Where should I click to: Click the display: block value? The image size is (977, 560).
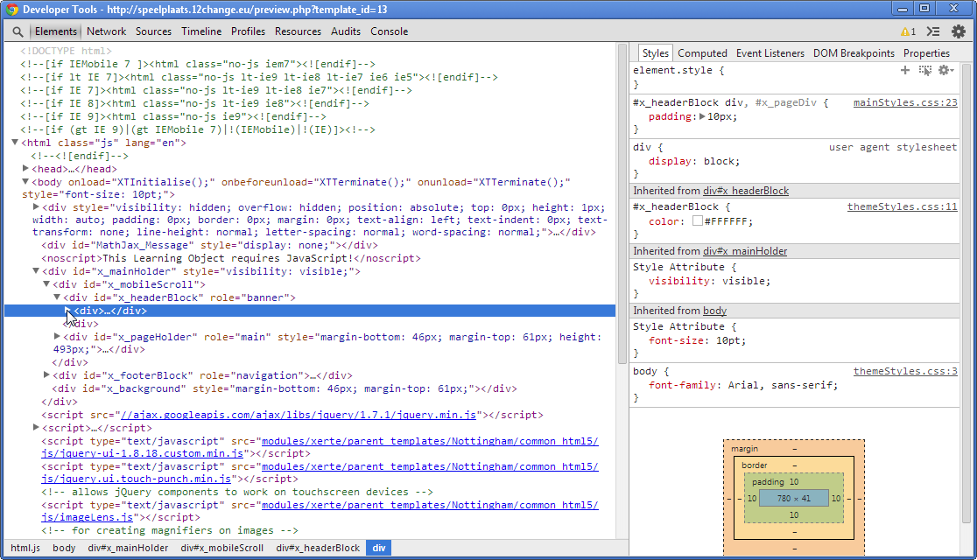(719, 161)
